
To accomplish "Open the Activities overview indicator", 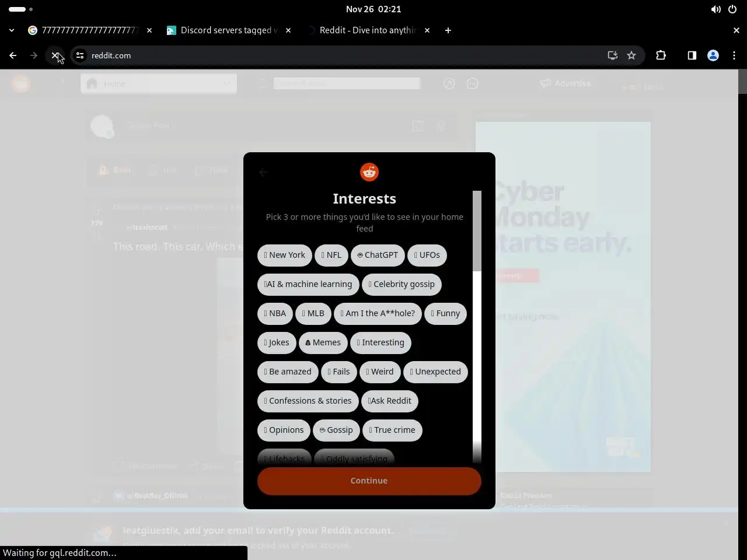I will [21, 9].
